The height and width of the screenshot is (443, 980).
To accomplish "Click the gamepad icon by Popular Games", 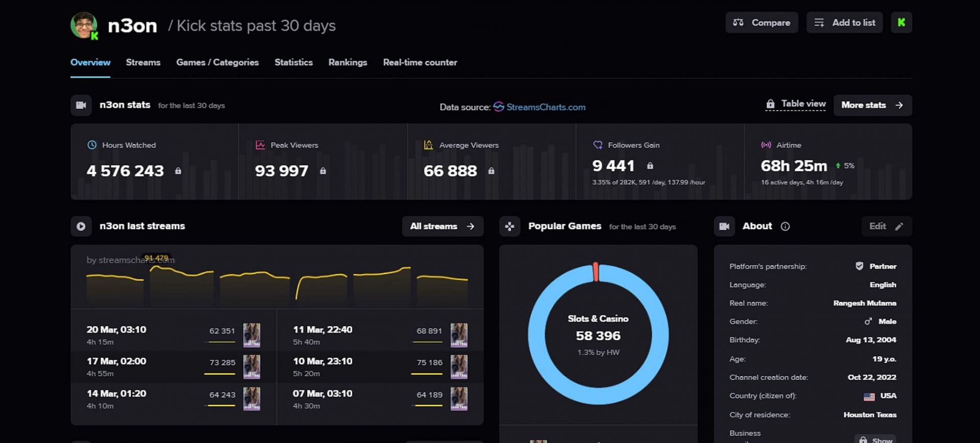I will coord(509,226).
